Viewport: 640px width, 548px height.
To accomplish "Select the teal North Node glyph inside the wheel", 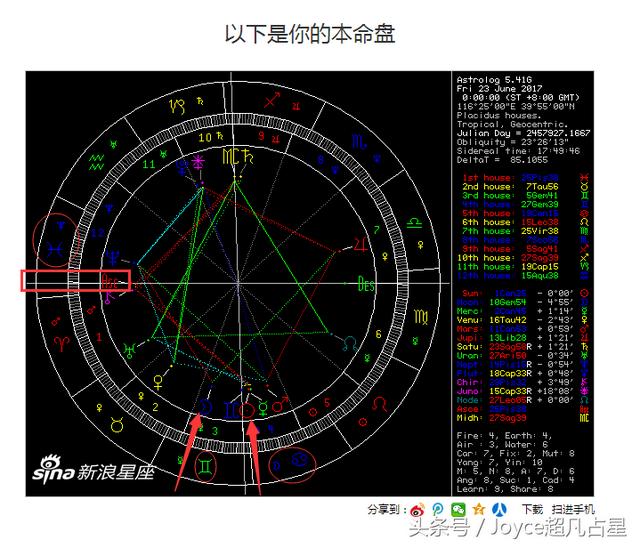I will (350, 344).
